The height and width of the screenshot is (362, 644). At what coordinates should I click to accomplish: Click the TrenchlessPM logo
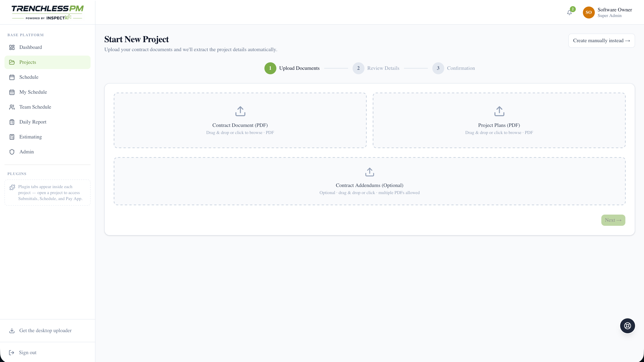[48, 12]
